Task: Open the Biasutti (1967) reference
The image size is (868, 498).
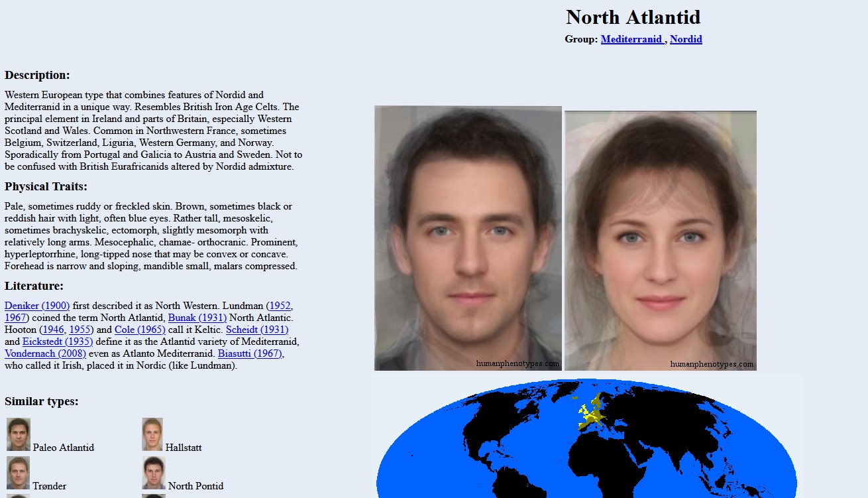Action: (x=250, y=353)
